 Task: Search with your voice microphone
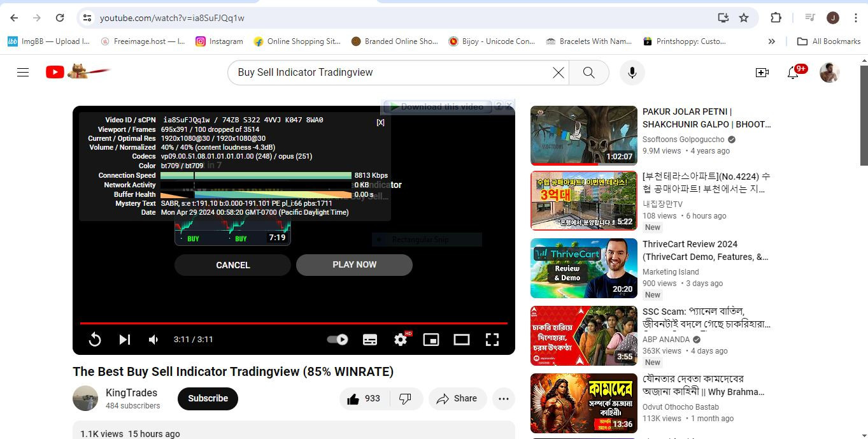(632, 73)
